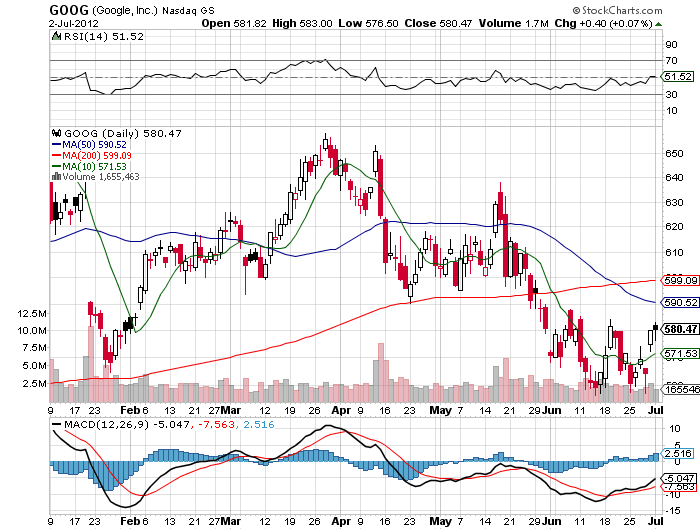
Task: Click the 30 label on RSI axis
Action: (x=671, y=95)
